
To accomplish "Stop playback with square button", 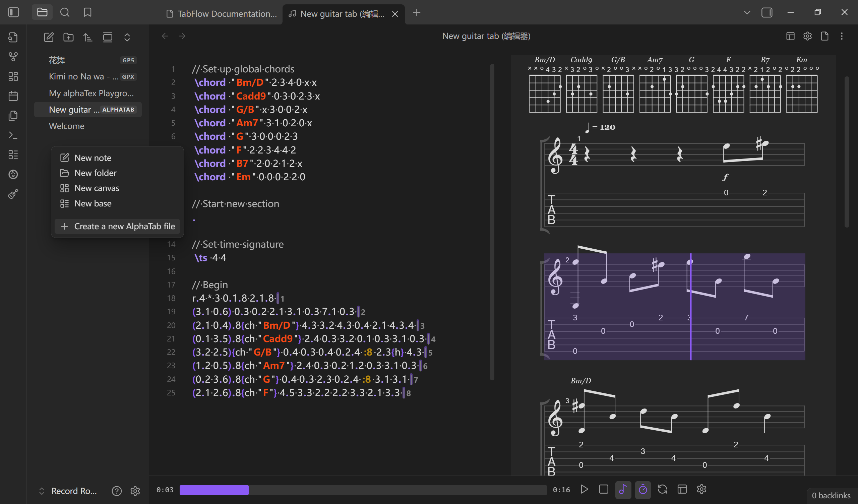I will point(604,489).
